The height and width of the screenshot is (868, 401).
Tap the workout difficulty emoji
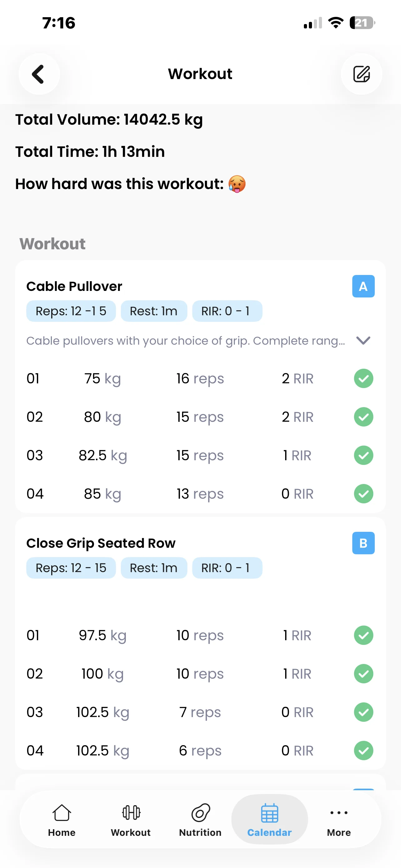(237, 184)
